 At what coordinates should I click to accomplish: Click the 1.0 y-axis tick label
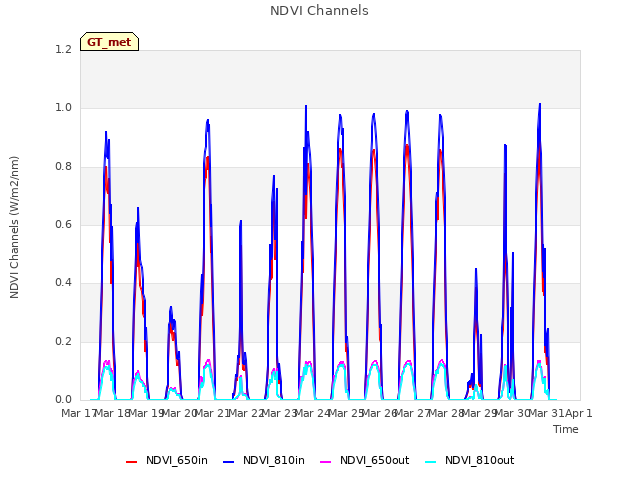pos(63,108)
